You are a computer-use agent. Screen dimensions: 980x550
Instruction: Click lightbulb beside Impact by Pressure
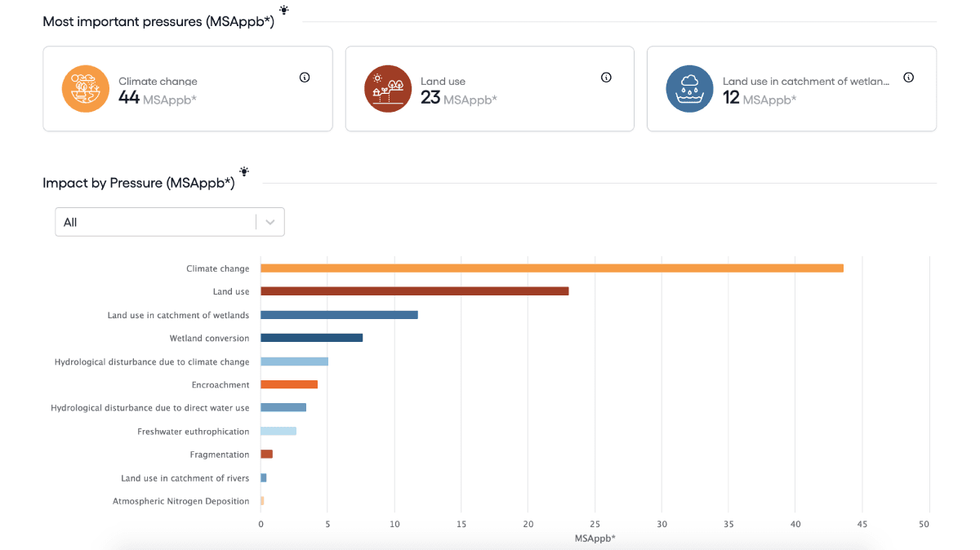(244, 171)
